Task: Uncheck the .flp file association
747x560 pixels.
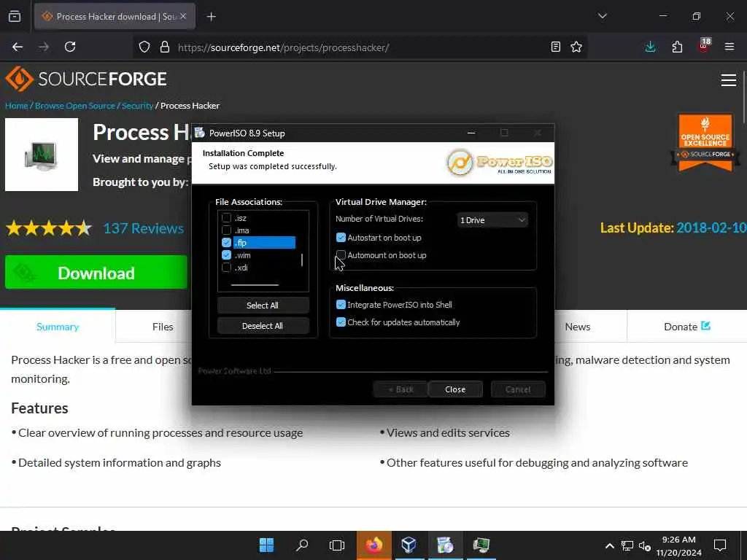Action: coord(227,243)
